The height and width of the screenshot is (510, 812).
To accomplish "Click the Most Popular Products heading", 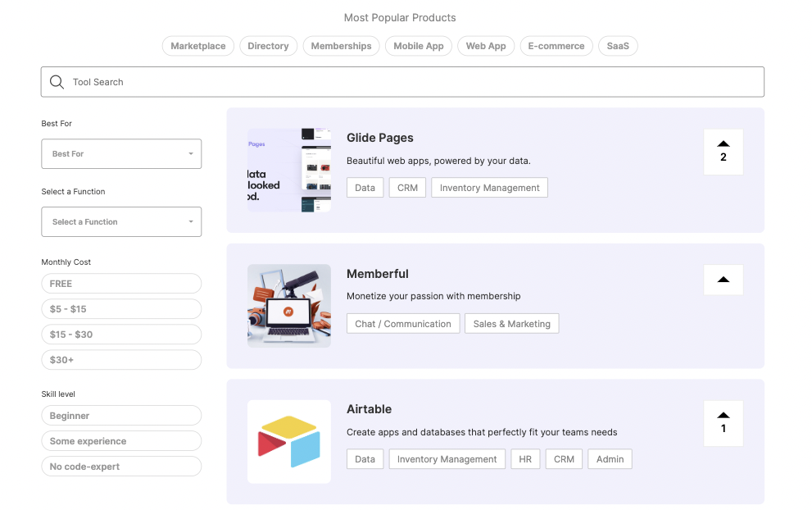I will [400, 17].
